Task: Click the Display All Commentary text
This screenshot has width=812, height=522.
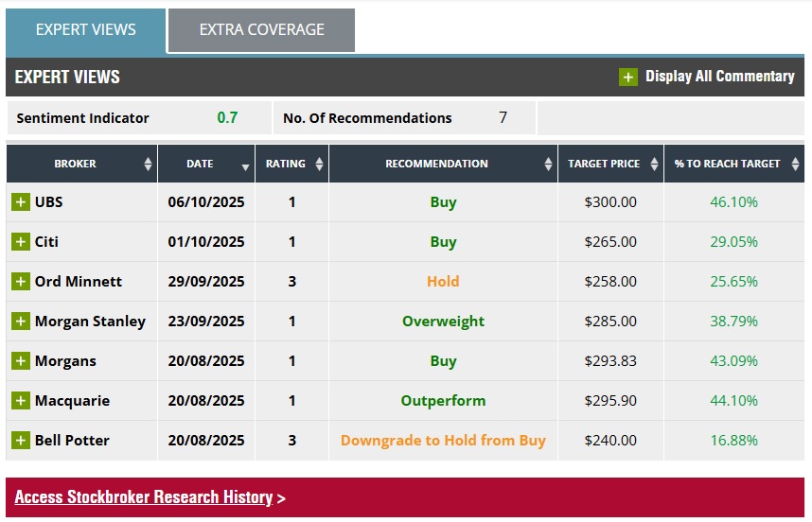Action: click(x=719, y=77)
